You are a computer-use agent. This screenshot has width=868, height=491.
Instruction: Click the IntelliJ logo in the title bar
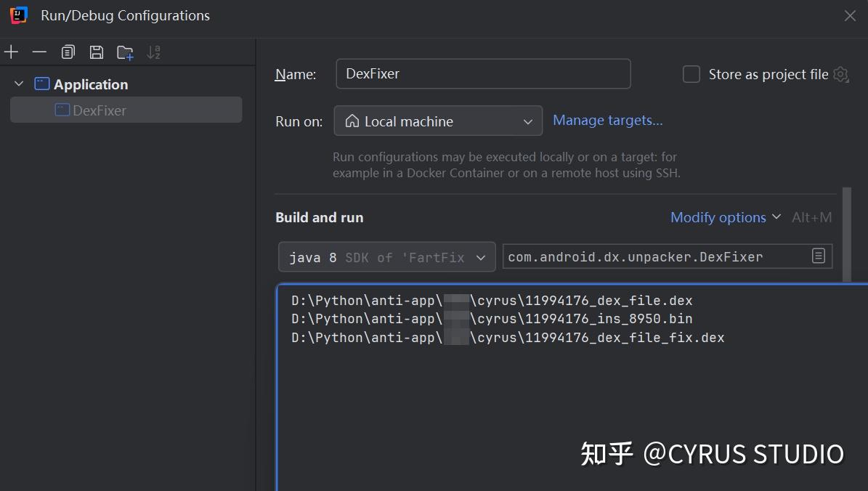[x=17, y=15]
